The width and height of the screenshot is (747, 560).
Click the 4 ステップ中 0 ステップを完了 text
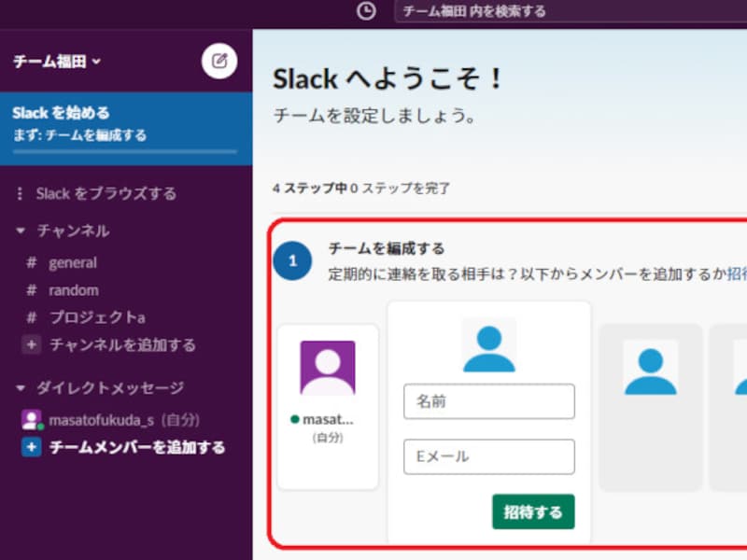[361, 189]
